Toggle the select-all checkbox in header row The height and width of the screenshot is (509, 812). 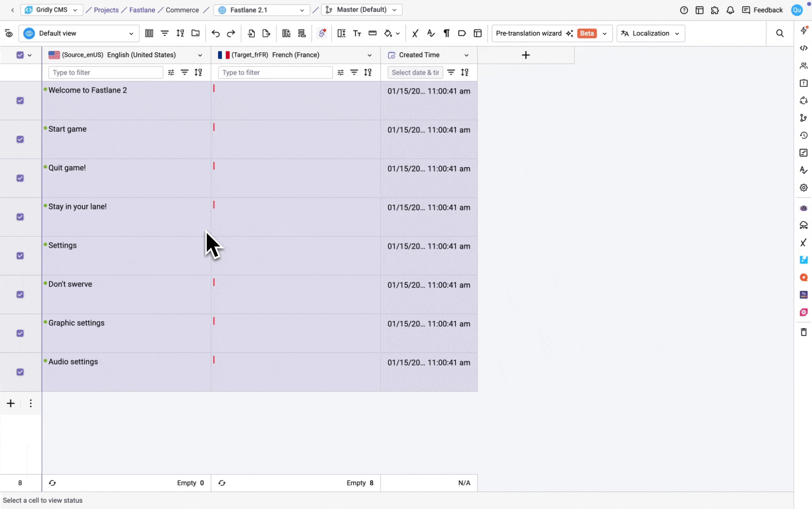coord(20,55)
